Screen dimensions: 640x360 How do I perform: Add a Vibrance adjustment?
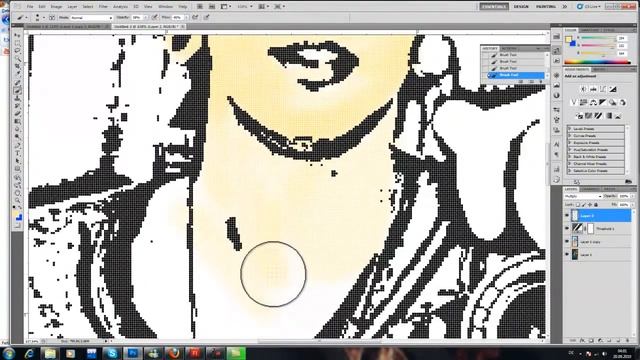[x=573, y=102]
